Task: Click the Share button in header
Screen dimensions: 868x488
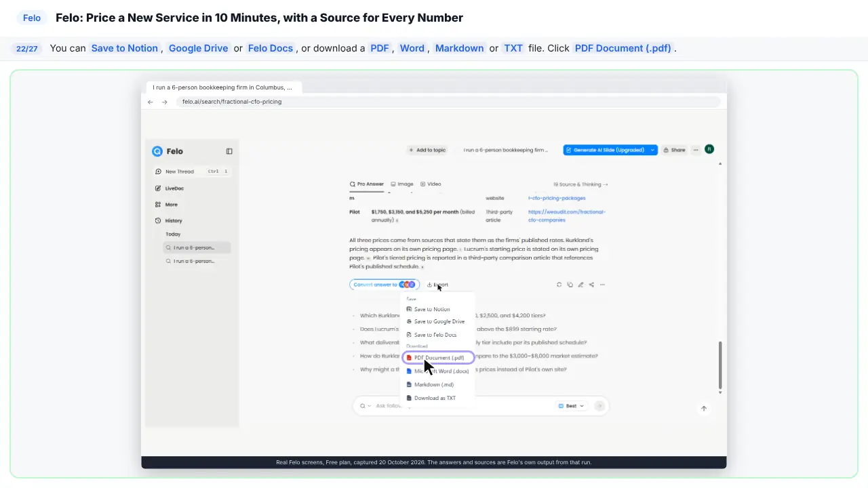Action: [x=674, y=150]
